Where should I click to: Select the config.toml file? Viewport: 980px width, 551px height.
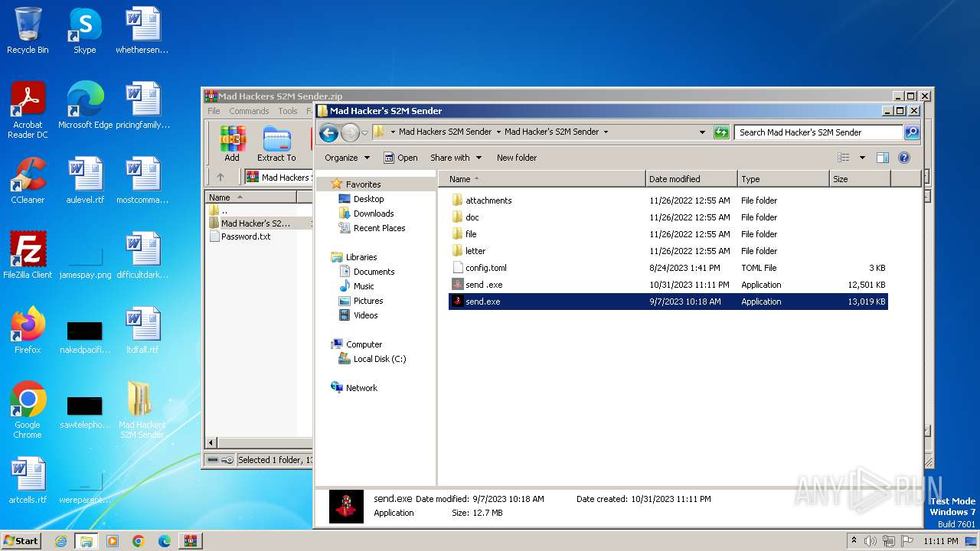668,268
